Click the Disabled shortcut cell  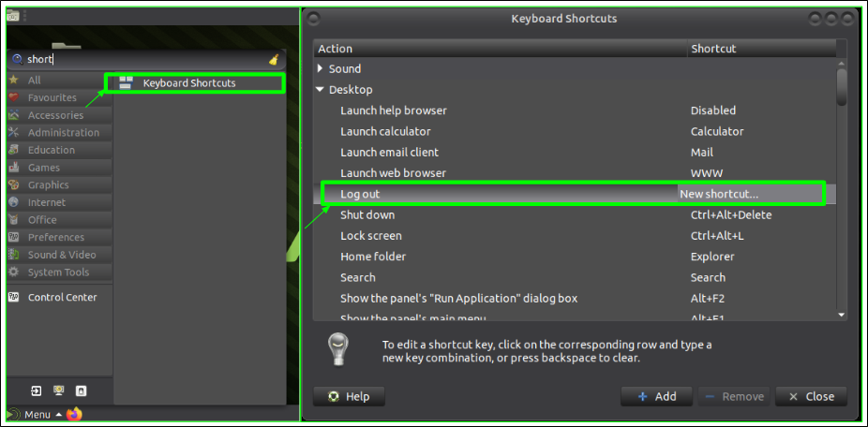coord(713,110)
